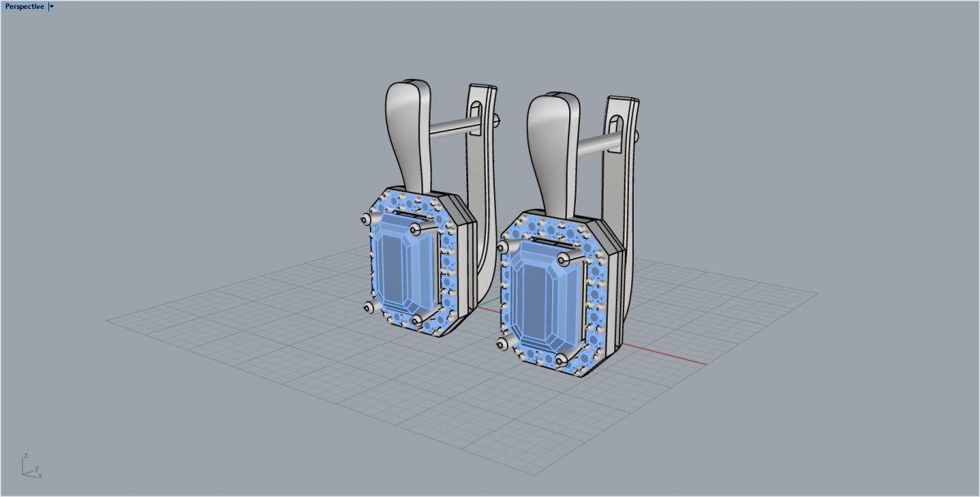Click the Perspective viewport title label
The height and width of the screenshot is (497, 980).
(x=24, y=6)
